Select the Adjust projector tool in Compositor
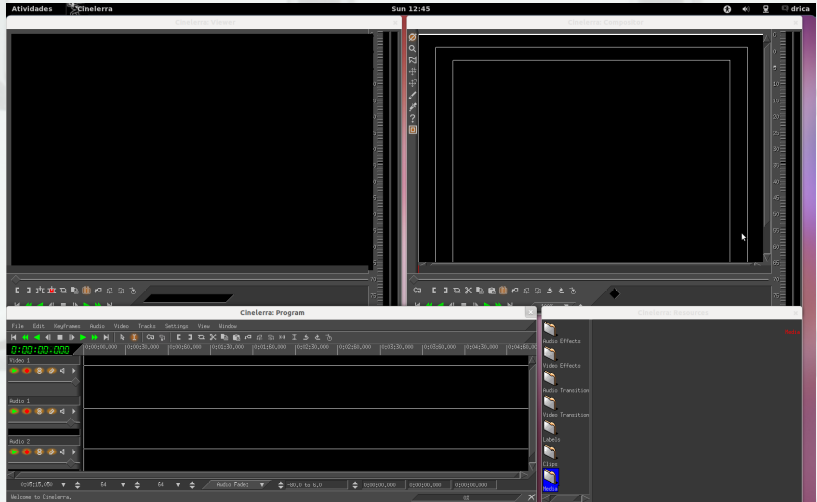This screenshot has width=817, height=502. (x=412, y=83)
